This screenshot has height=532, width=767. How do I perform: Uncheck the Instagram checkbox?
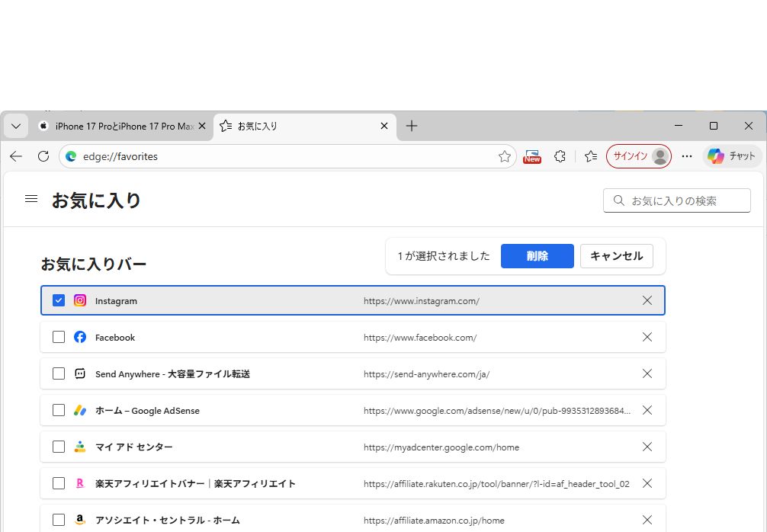[x=59, y=300]
